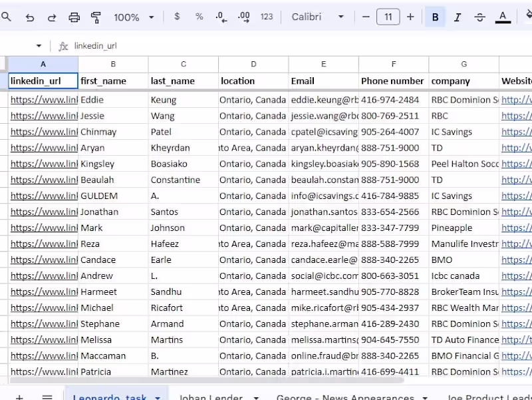Screen dimensions: 532x400
Task: Add a new sheet with the plus button
Action: (19, 396)
